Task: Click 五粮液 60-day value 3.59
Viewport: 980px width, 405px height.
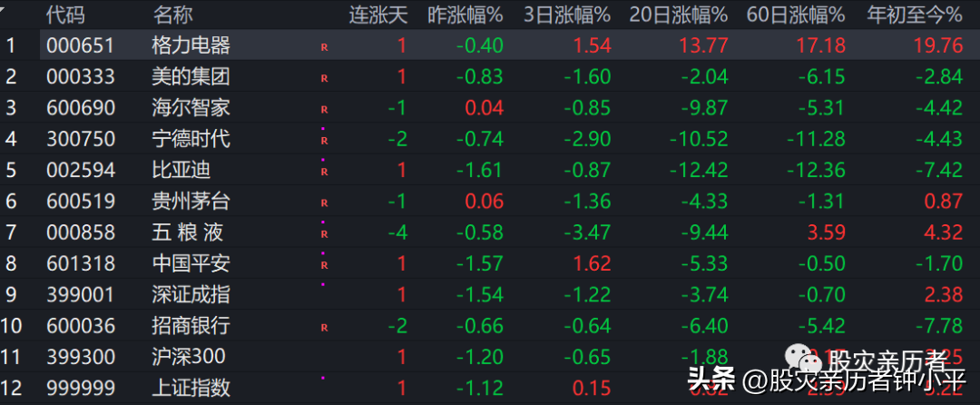Action: pyautogui.click(x=827, y=232)
